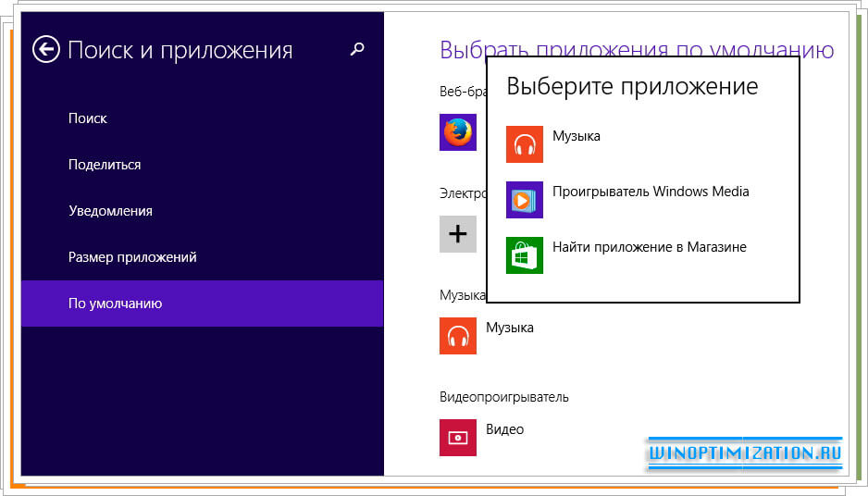Screen dimensions: 868x496
Task: Select Найти приложение в Магазине
Action: 650,247
